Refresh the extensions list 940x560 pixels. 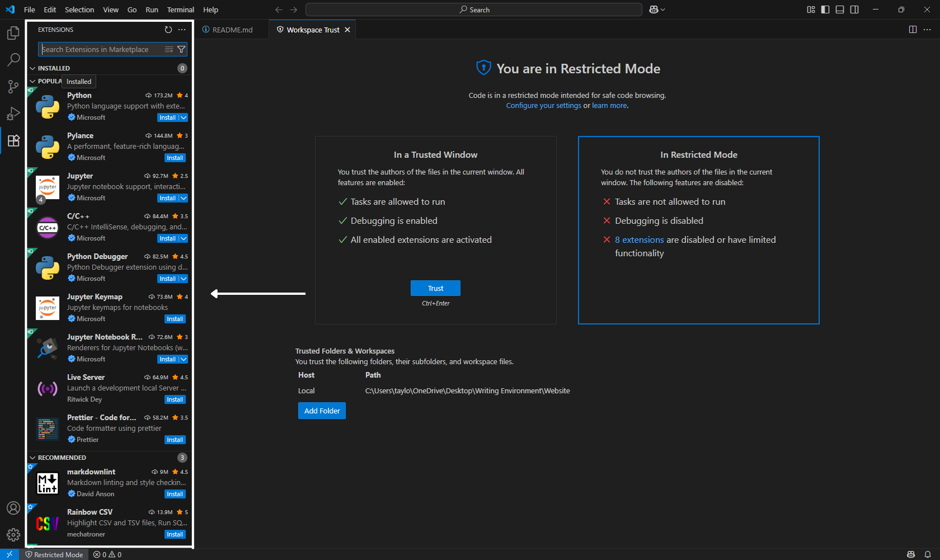[x=168, y=30]
